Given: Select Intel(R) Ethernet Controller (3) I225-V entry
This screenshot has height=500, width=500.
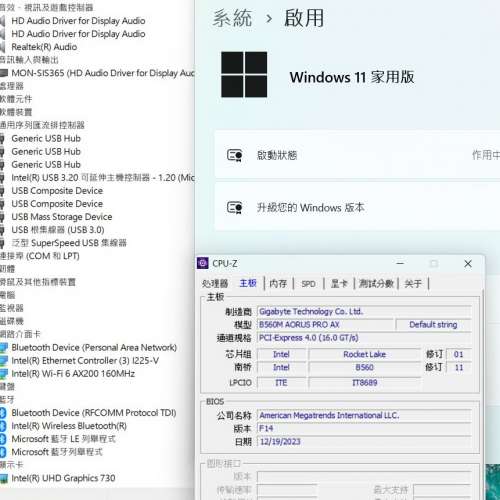Looking at the screenshot, I should [85, 361].
